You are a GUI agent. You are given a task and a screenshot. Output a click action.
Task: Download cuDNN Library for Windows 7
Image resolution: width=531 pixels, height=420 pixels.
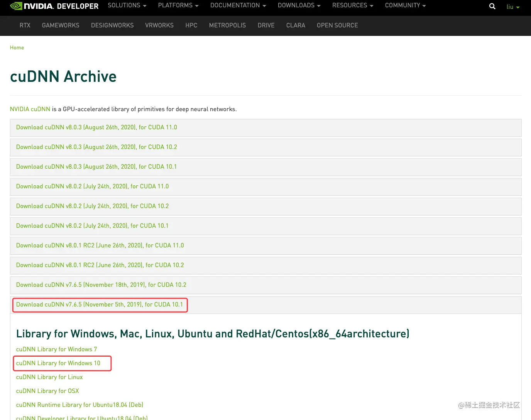point(56,349)
